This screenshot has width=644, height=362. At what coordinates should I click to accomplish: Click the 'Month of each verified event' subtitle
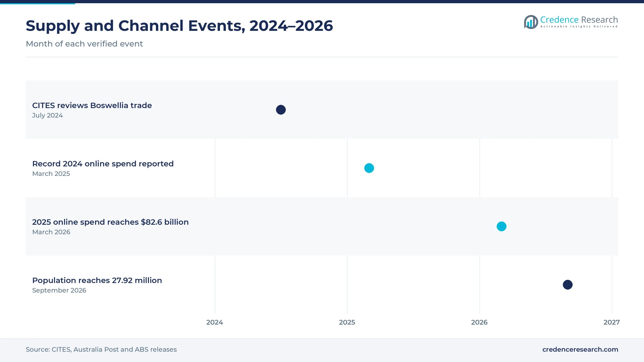[x=84, y=44]
